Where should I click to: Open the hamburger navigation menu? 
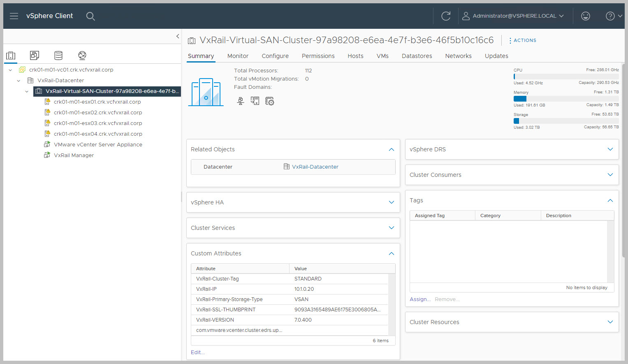click(x=14, y=16)
